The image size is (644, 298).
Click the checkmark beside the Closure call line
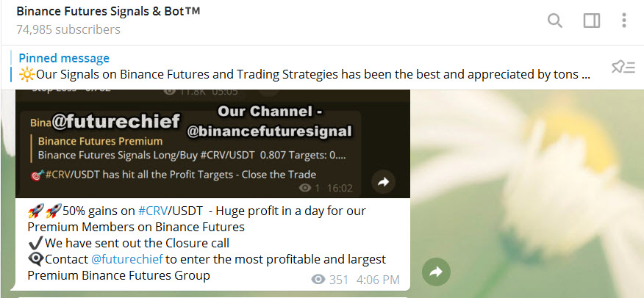point(35,243)
